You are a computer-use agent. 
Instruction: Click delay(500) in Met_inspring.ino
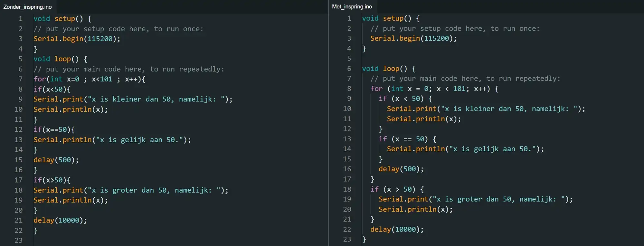401,169
